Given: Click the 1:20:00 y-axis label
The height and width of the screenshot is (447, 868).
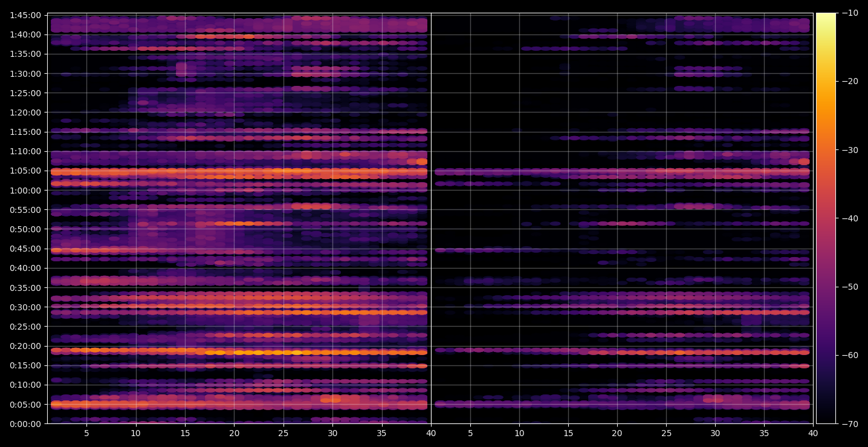Looking at the screenshot, I should pyautogui.click(x=25, y=113).
